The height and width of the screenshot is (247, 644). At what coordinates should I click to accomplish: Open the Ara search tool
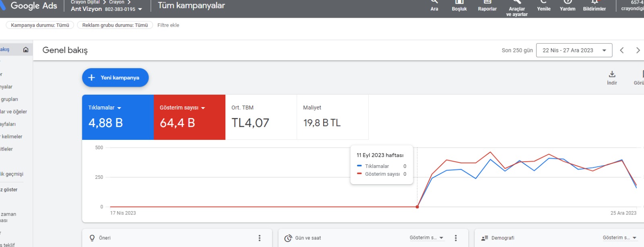click(x=434, y=6)
